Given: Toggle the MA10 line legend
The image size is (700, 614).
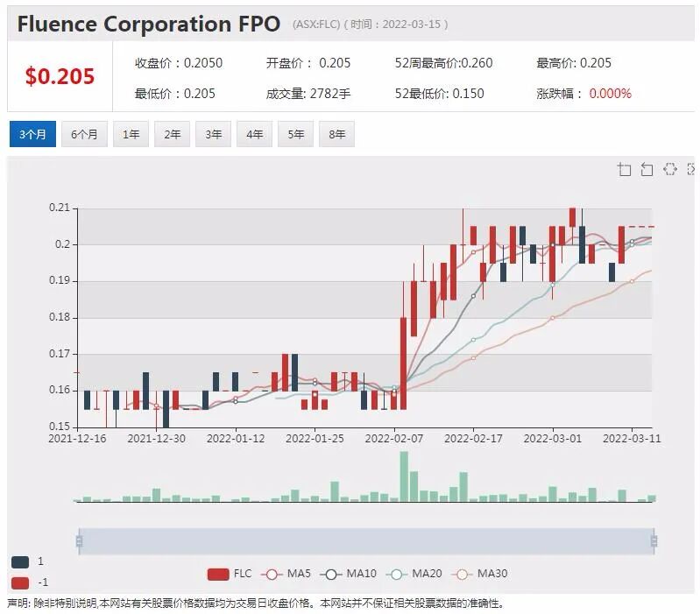Looking at the screenshot, I should [348, 574].
